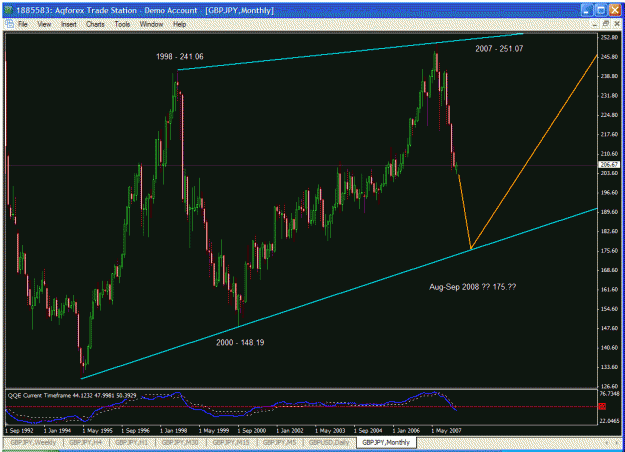Open the Insert menu
This screenshot has height=452, width=625.
click(69, 24)
